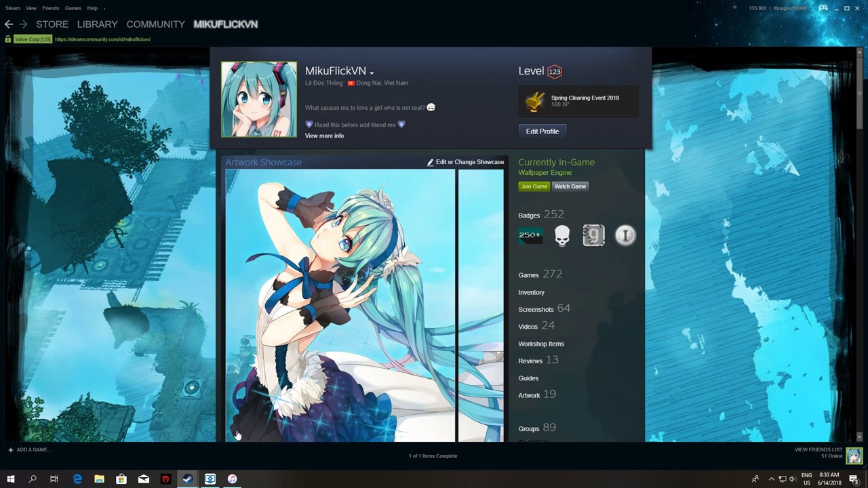Open the Videos 24 link

pos(536,326)
